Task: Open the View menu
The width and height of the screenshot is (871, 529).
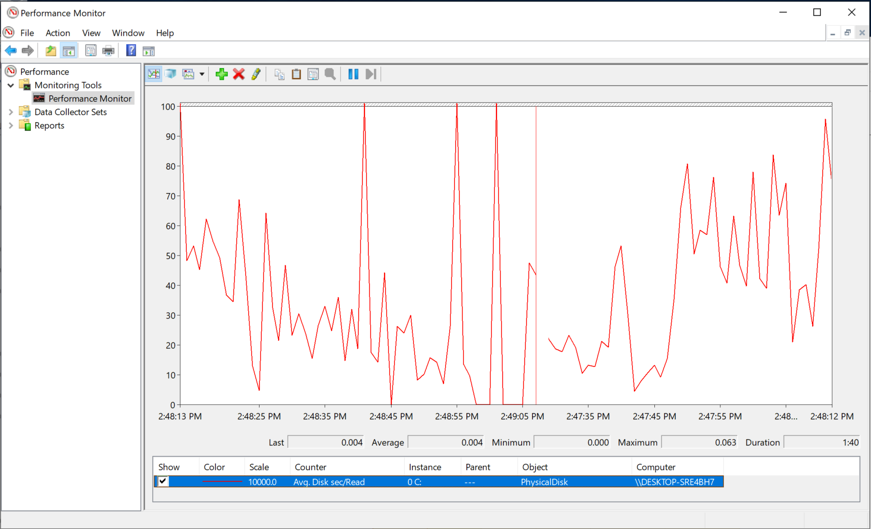Action: click(91, 33)
